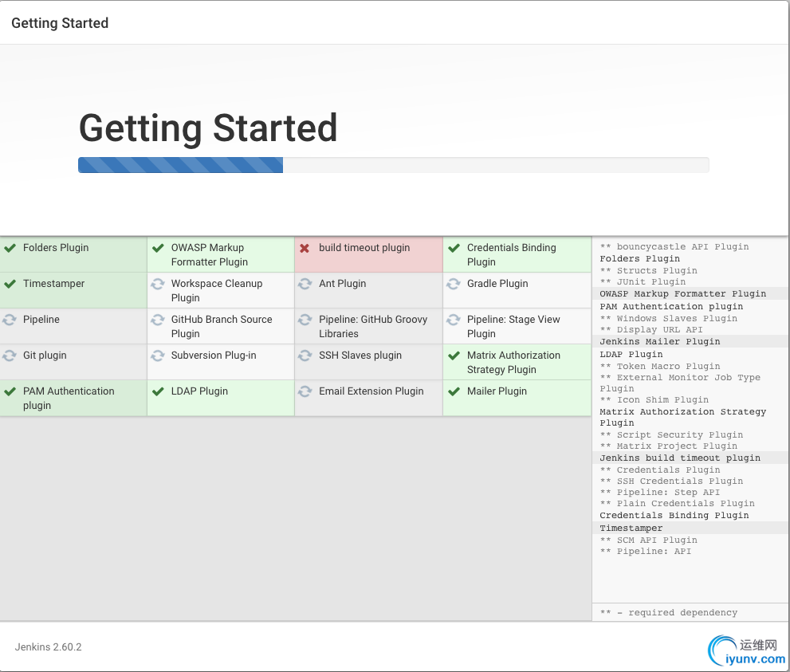Click '** Token Macro Plugin' log line

click(659, 367)
